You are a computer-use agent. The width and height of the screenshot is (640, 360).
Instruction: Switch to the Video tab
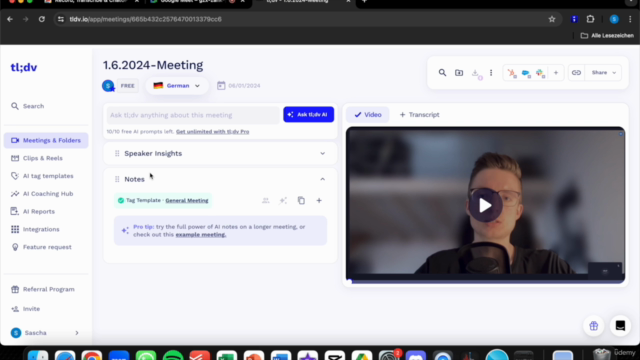click(x=368, y=115)
